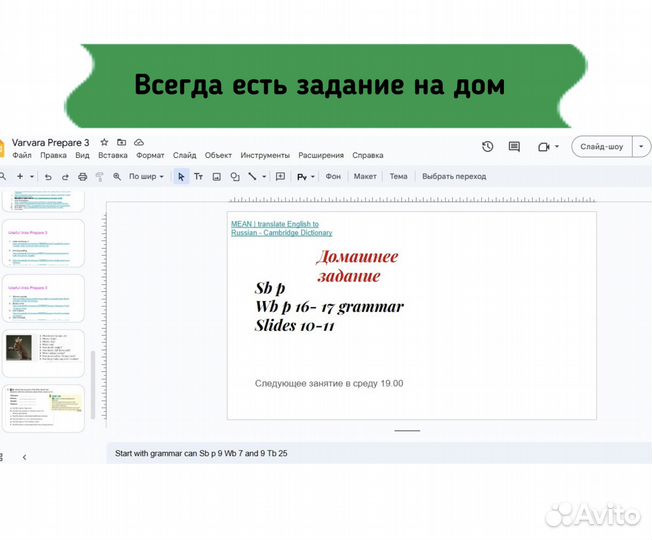Click the 'Wb p 16- 17 grammar' line
The height and width of the screenshot is (540, 652).
[329, 307]
